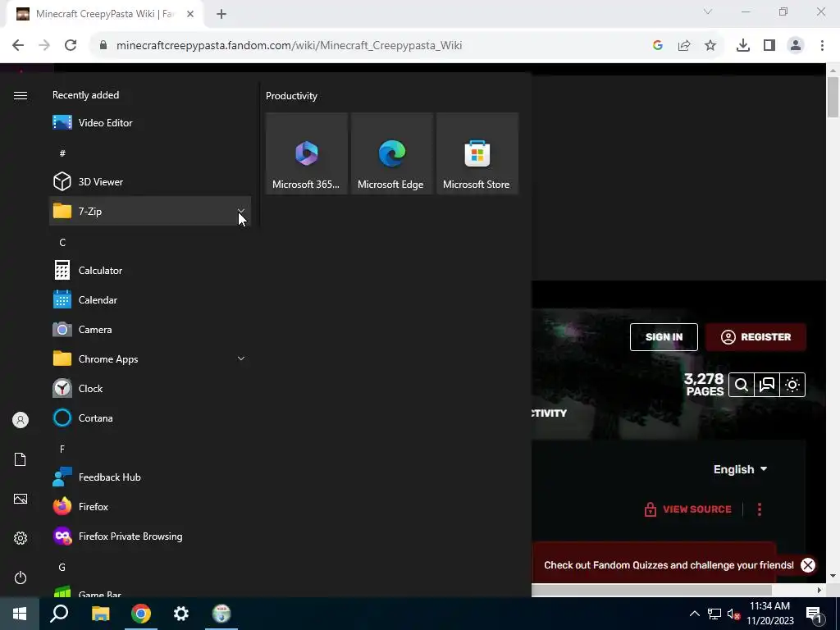840x630 pixels.
Task: Bookmark this page with the star
Action: pyautogui.click(x=710, y=46)
